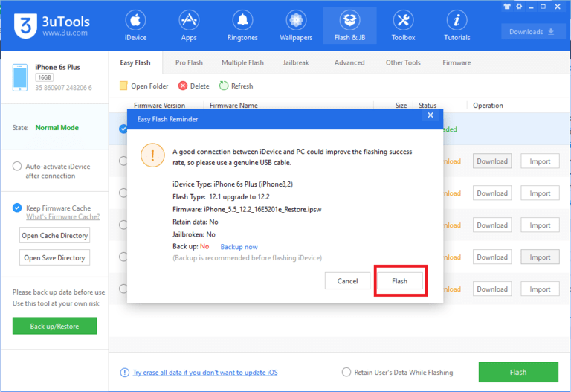Click the Open Folder toolbar item
This screenshot has height=392, width=571.
(143, 86)
